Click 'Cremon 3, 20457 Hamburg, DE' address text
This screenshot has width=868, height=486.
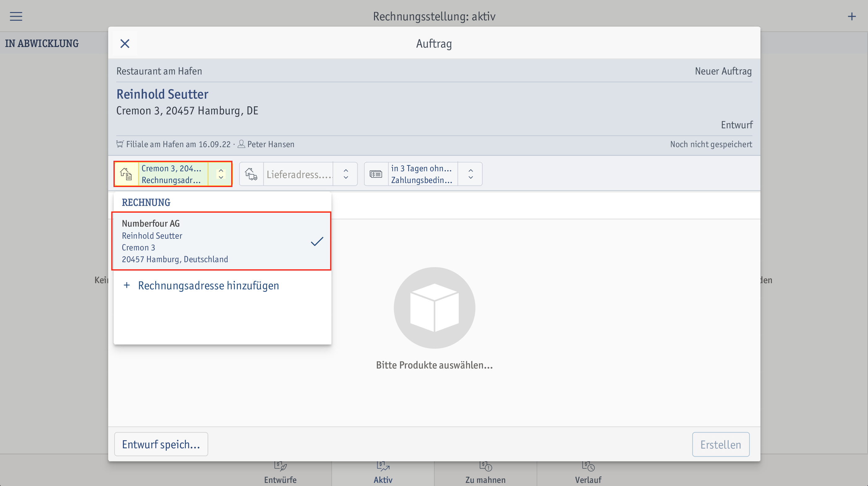187,111
